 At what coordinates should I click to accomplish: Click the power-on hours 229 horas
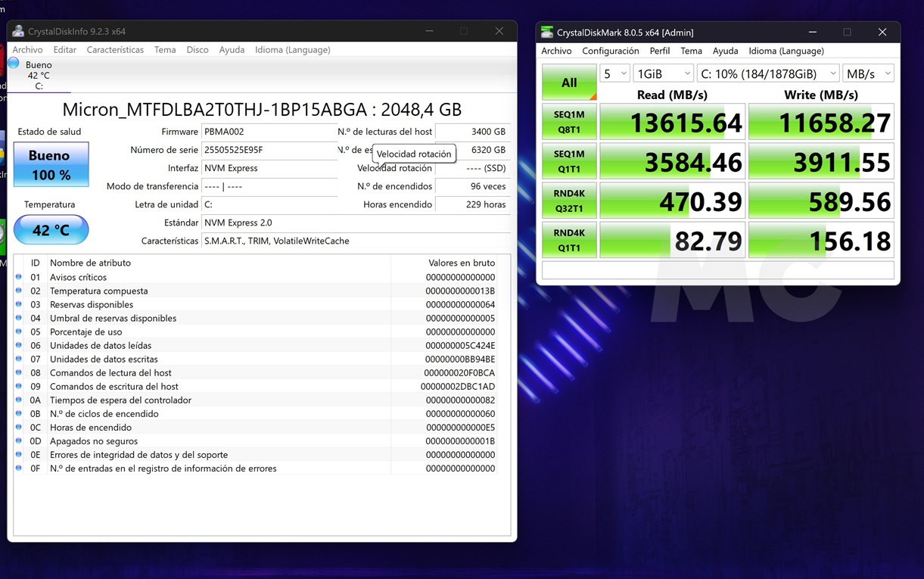click(473, 204)
